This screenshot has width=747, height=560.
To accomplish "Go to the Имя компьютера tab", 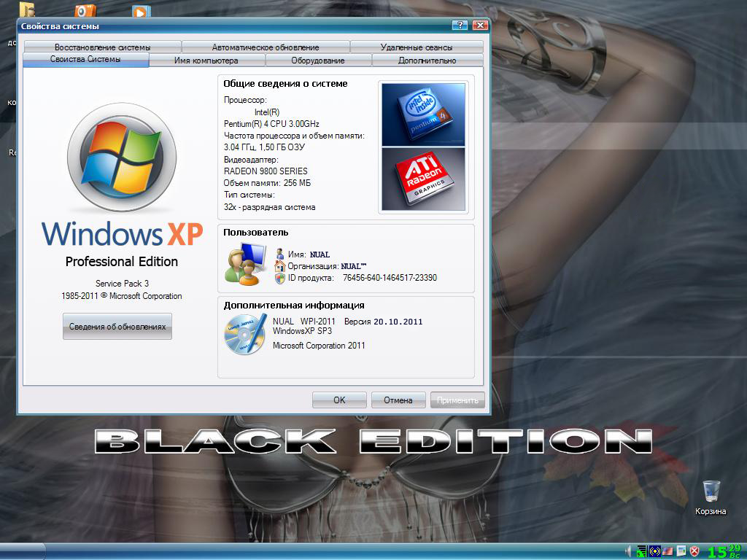I will click(206, 61).
